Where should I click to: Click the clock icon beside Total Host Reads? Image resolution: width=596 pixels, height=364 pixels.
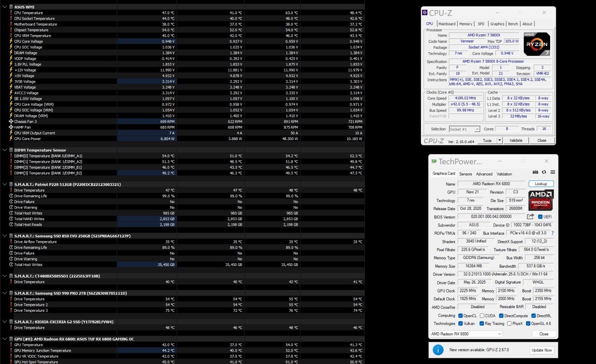11,225
